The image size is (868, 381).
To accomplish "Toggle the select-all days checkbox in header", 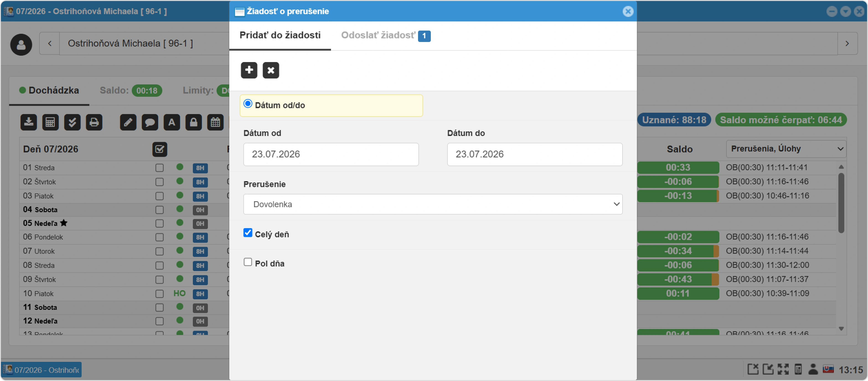I will (160, 149).
